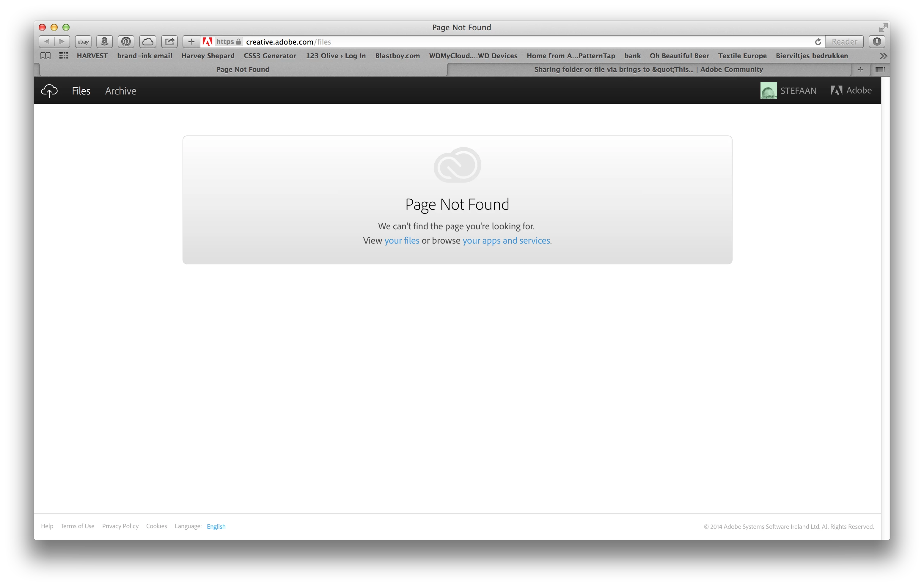Screen dimensions: 924x587
Task: Click the address bar URL field
Action: 499,42
